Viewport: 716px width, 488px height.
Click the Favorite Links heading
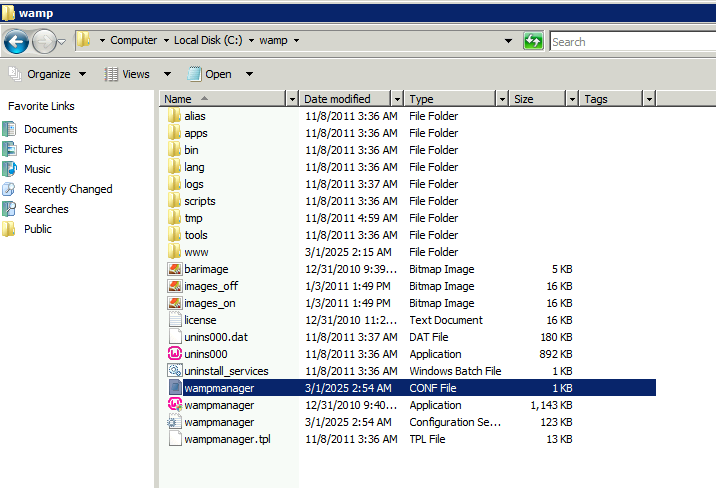(41, 106)
